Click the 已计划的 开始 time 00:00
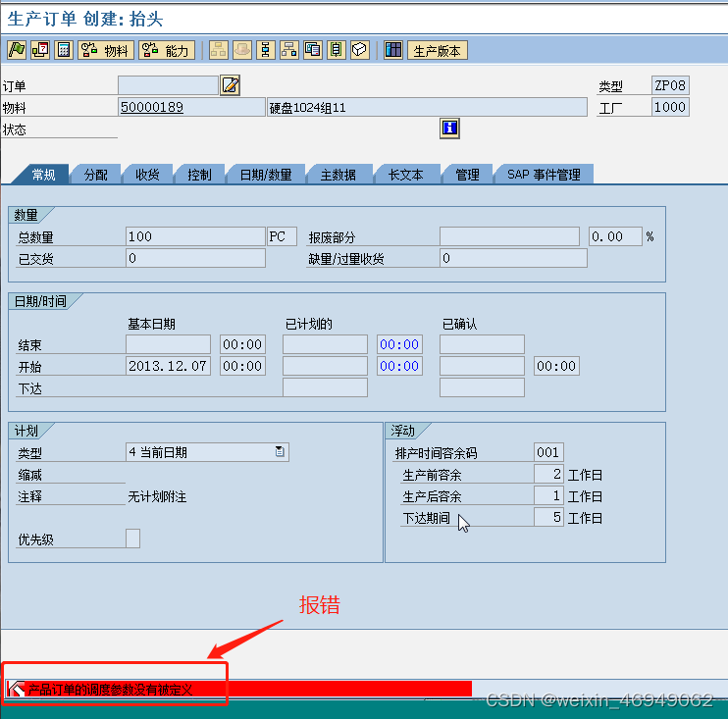This screenshot has width=728, height=719. [399, 366]
